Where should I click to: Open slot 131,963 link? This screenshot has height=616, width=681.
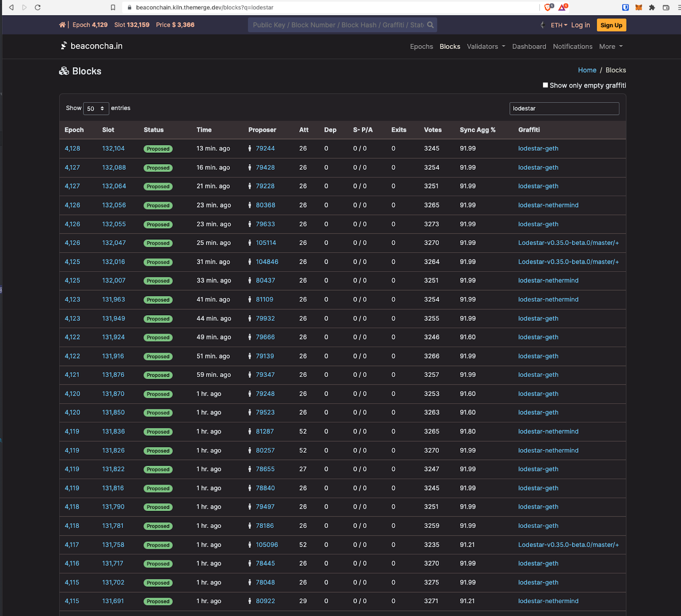[x=114, y=299]
